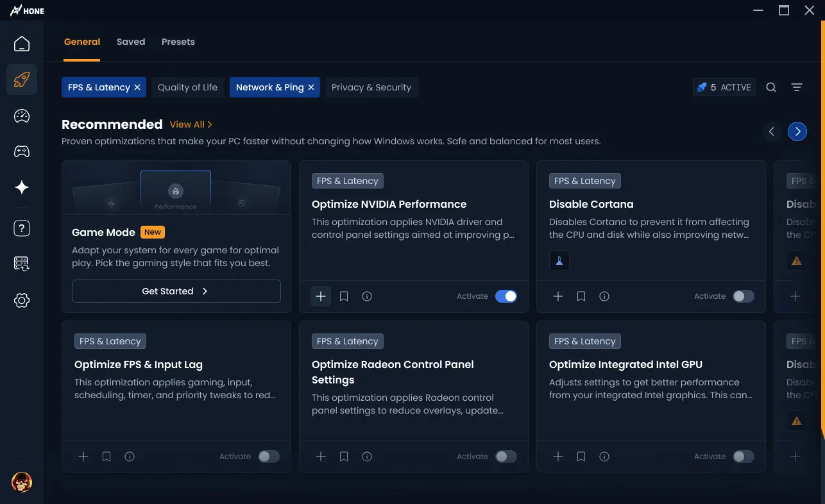Open the filter sort icon

797,87
